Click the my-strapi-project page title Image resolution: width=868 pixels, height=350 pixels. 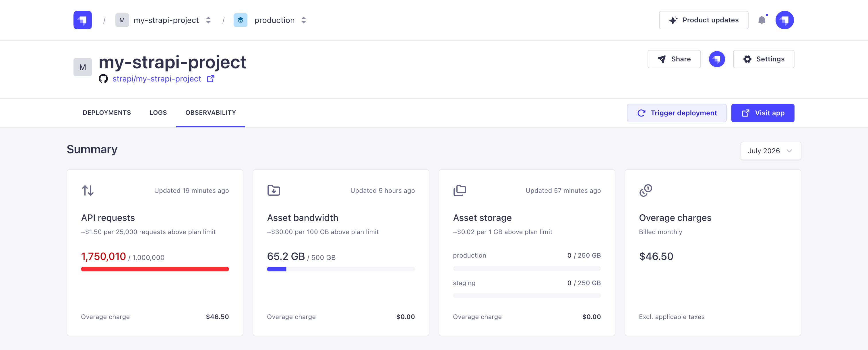(x=172, y=63)
